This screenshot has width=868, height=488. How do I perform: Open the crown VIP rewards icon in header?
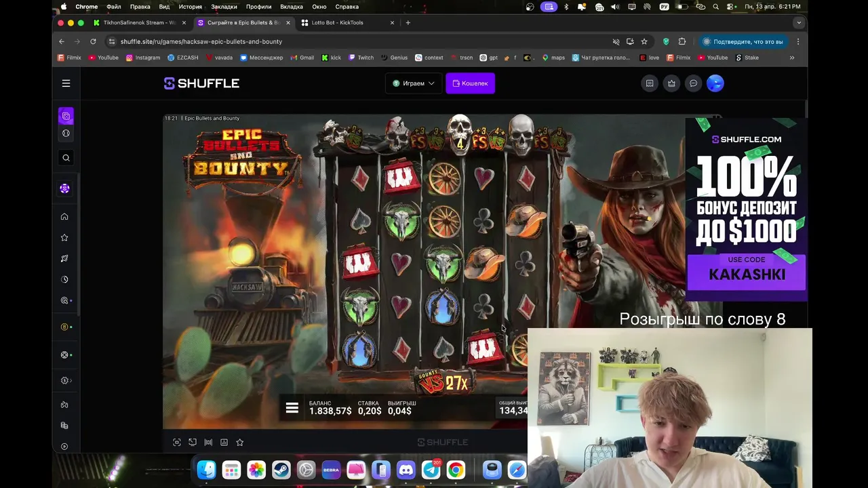pos(671,83)
